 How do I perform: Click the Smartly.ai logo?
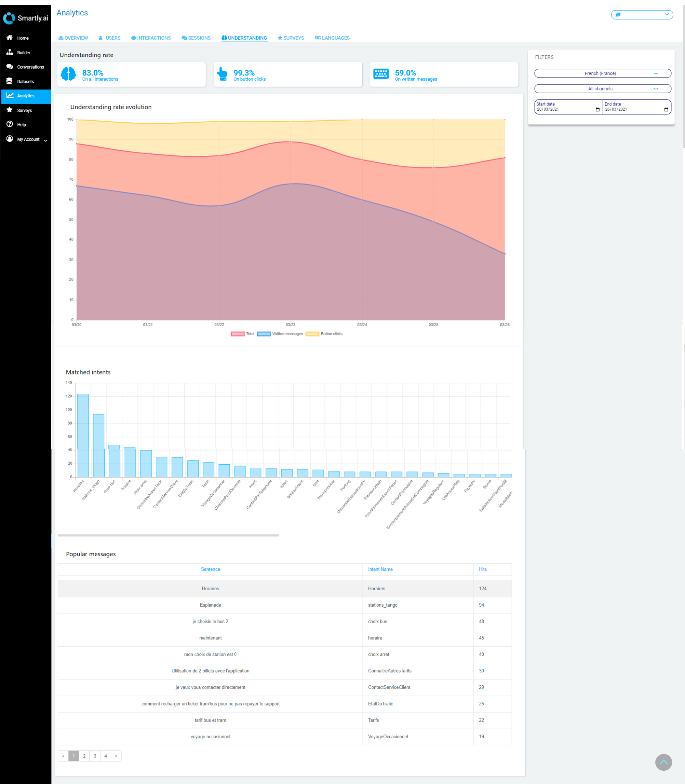point(26,18)
